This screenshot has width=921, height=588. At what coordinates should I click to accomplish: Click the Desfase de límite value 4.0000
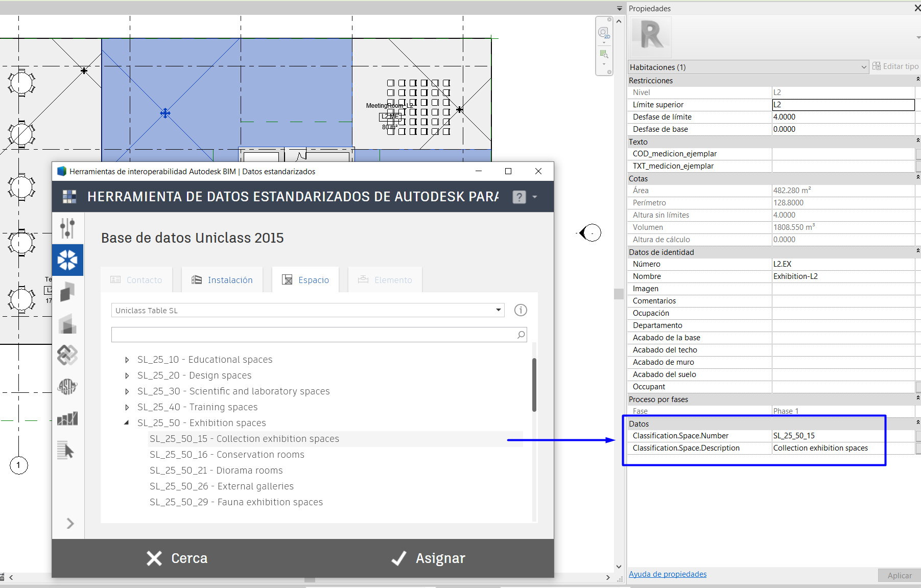pos(843,117)
